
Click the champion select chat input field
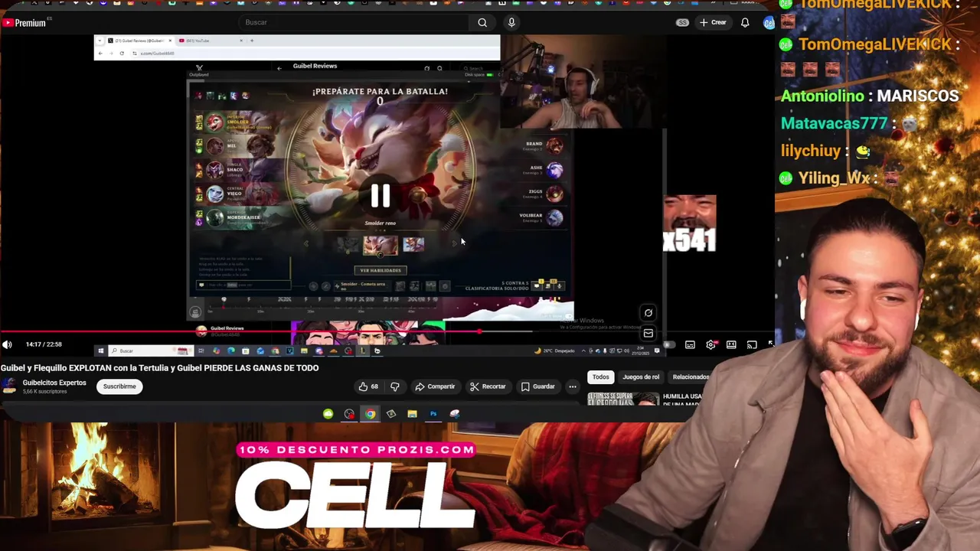point(243,285)
